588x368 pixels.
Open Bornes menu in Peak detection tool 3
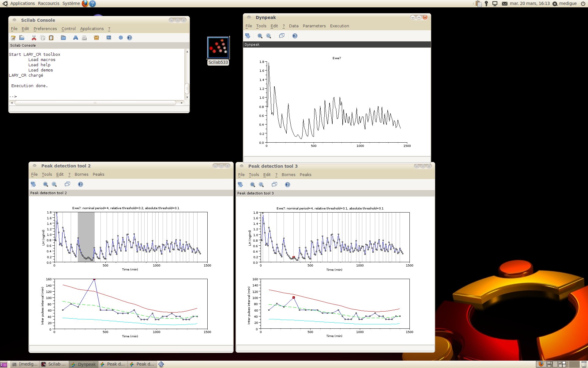(288, 175)
